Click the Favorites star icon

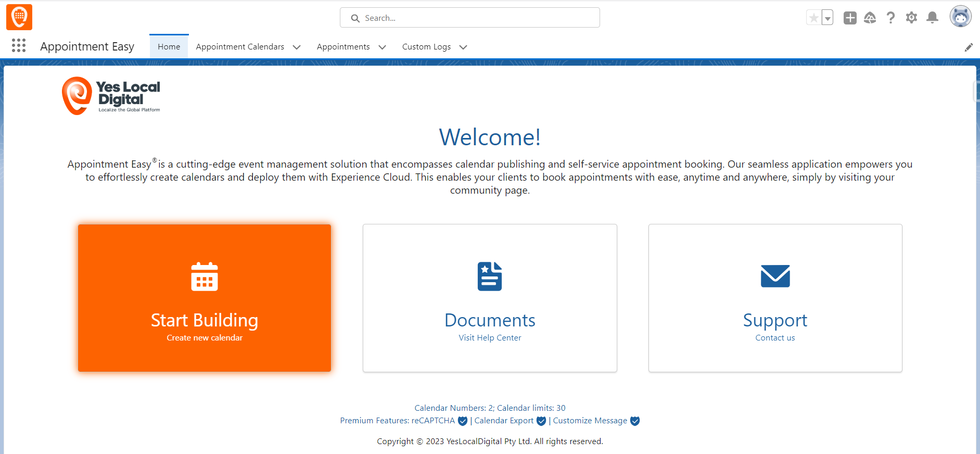coord(813,18)
